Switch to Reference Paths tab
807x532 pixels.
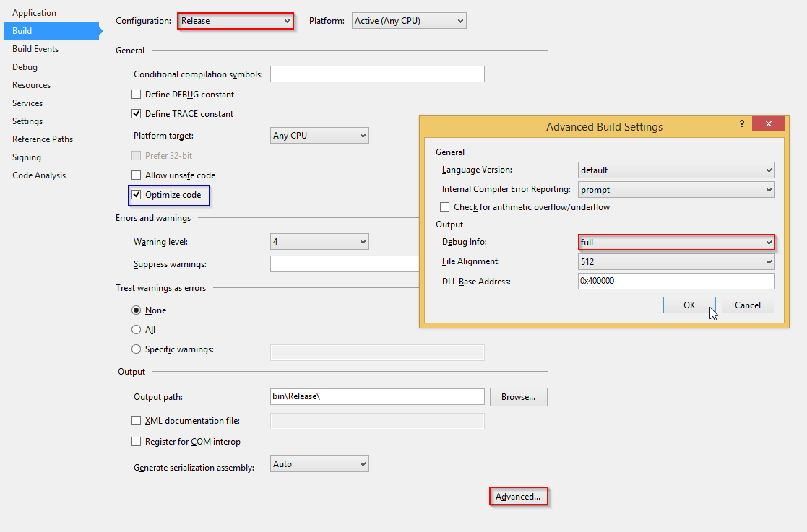pyautogui.click(x=42, y=139)
